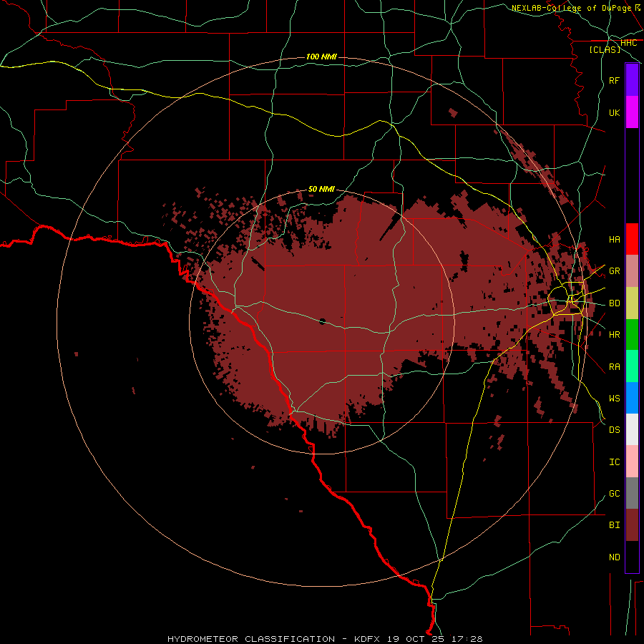Click the ND black legend swatch
The height and width of the screenshot is (644, 644).
coord(632,557)
